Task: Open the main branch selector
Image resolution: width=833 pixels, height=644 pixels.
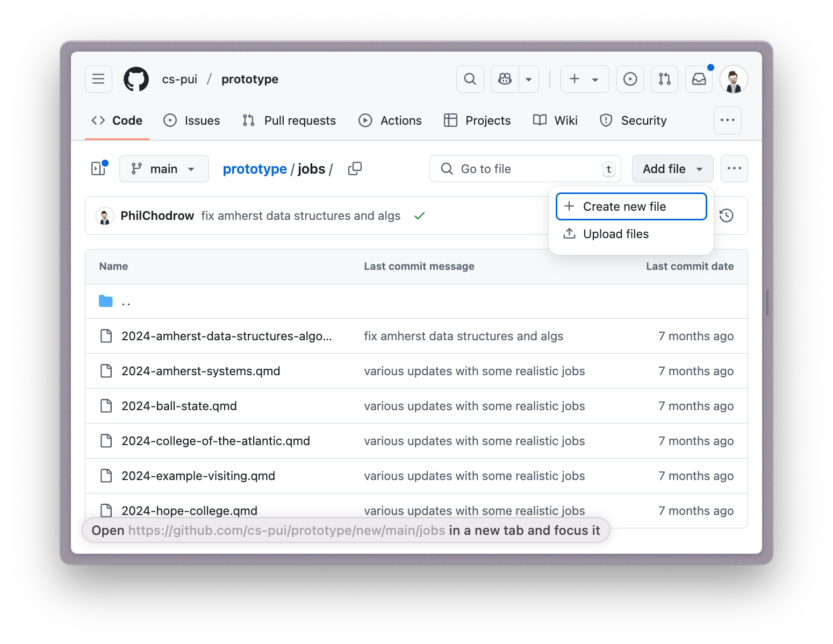Action: click(164, 169)
